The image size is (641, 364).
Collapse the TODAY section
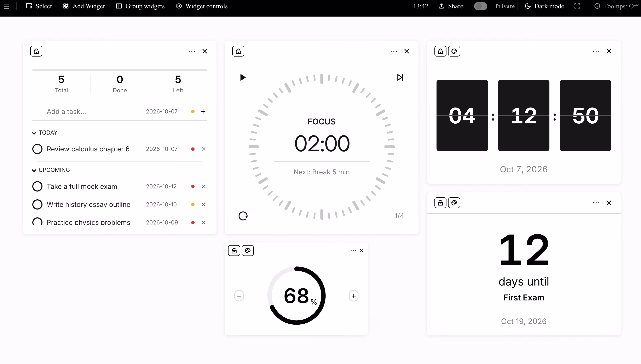click(45, 133)
